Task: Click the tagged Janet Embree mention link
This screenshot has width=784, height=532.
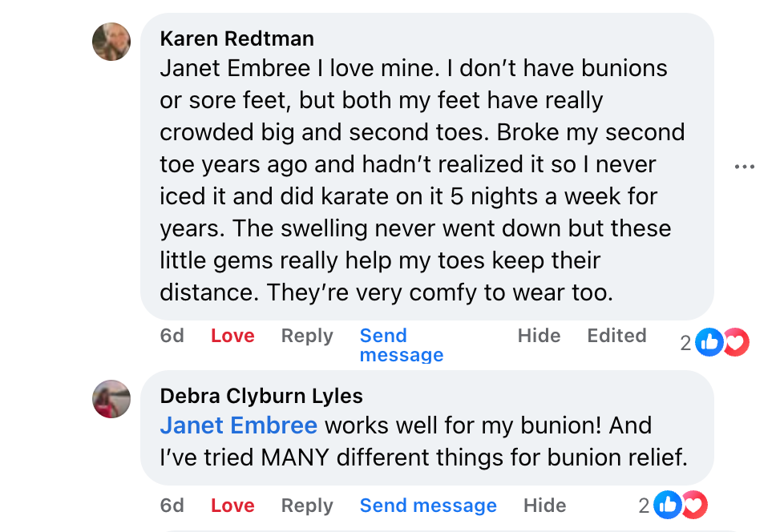Action: [x=239, y=425]
